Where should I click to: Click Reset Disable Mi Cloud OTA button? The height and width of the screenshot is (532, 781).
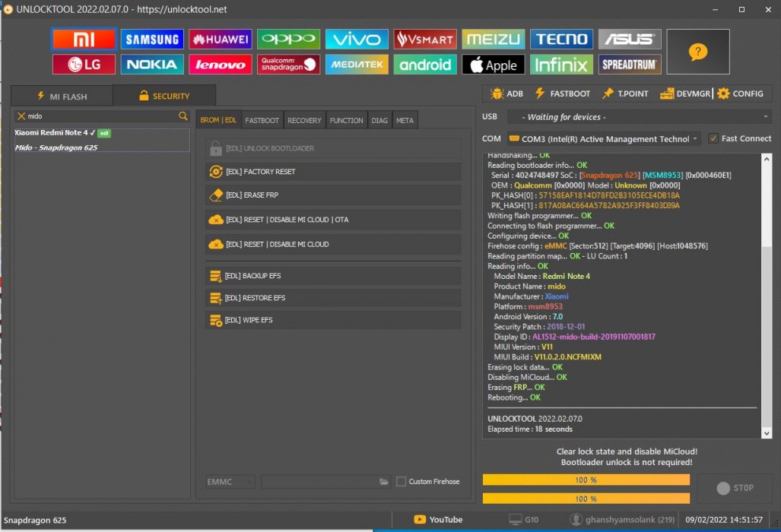pyautogui.click(x=333, y=220)
